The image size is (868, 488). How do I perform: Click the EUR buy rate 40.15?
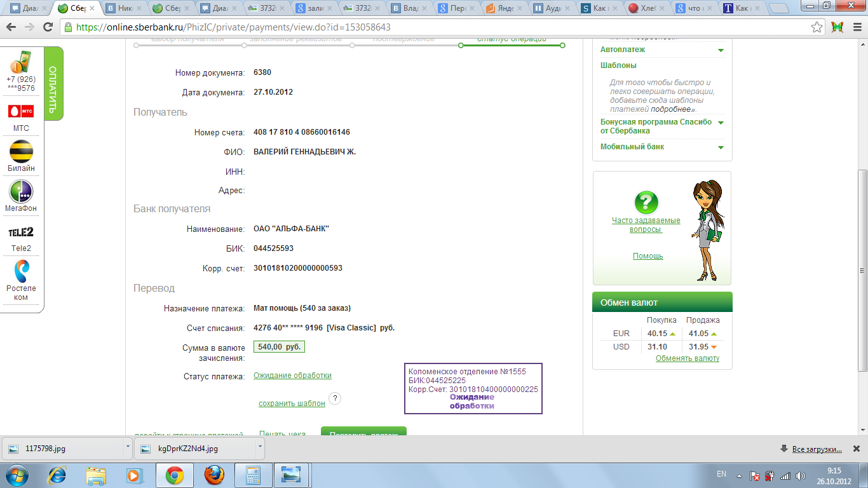coord(657,334)
